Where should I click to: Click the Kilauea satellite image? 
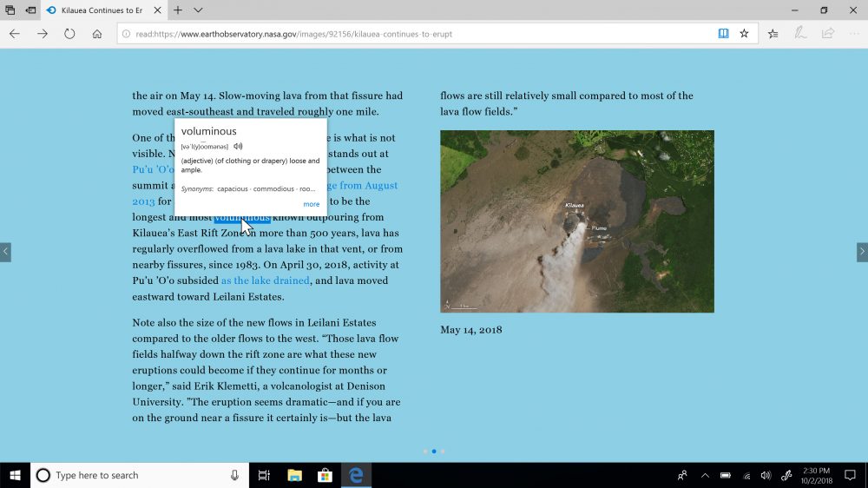pyautogui.click(x=576, y=221)
